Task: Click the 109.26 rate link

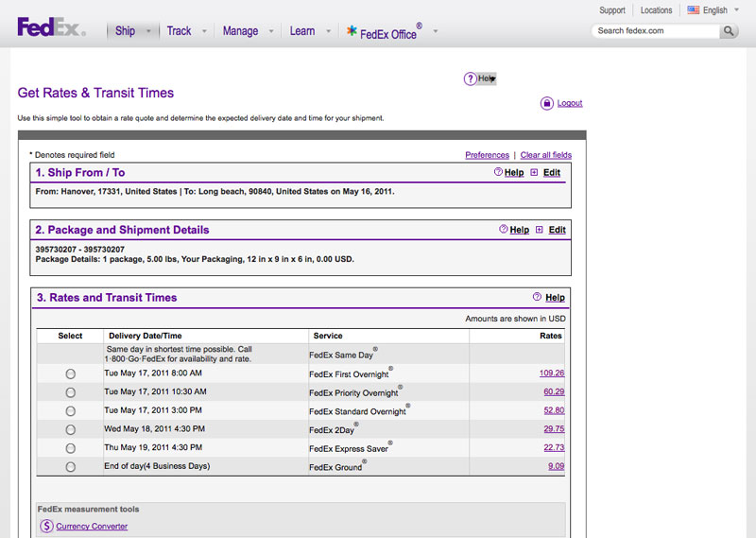Action: tap(552, 373)
